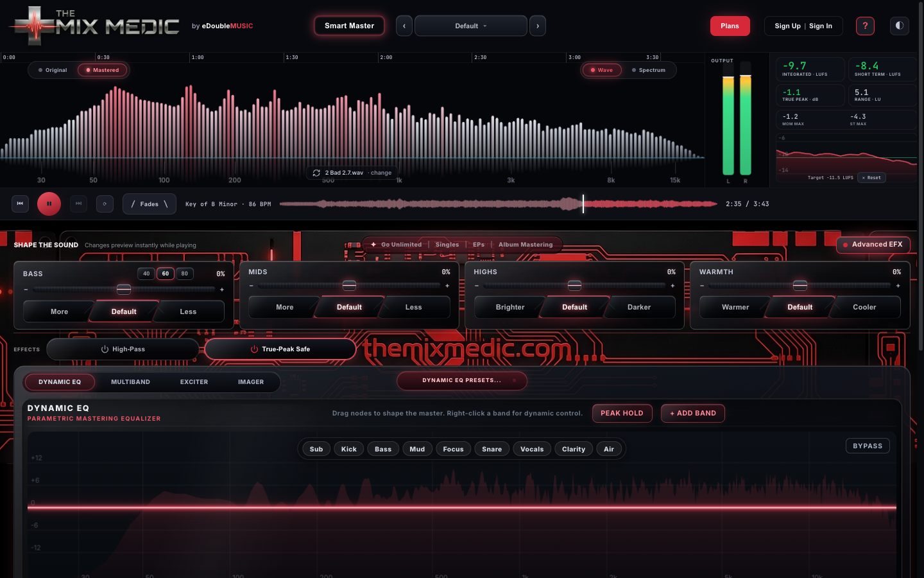Open the Imager tab
The width and height of the screenshot is (924, 578).
pos(251,382)
